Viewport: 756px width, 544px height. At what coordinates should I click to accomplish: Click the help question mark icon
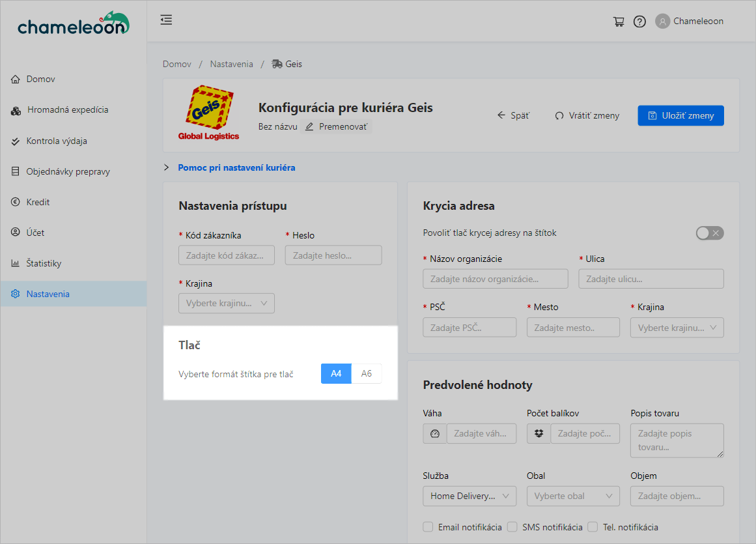point(639,21)
